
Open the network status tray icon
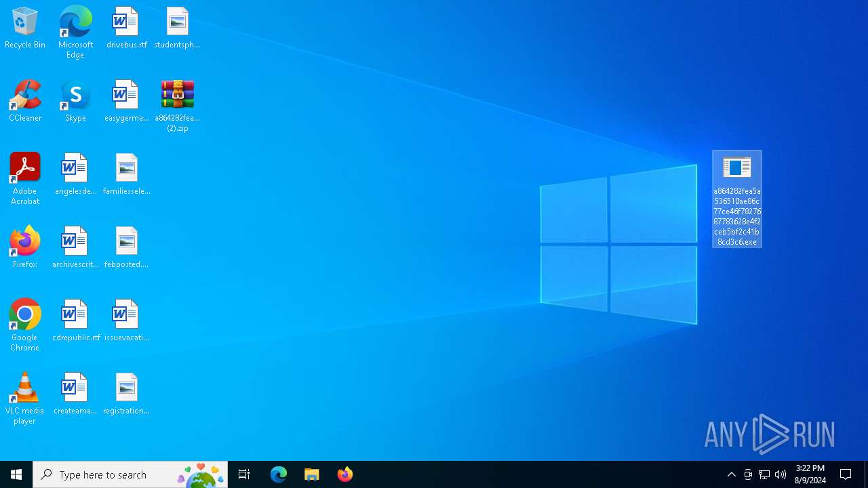(764, 474)
